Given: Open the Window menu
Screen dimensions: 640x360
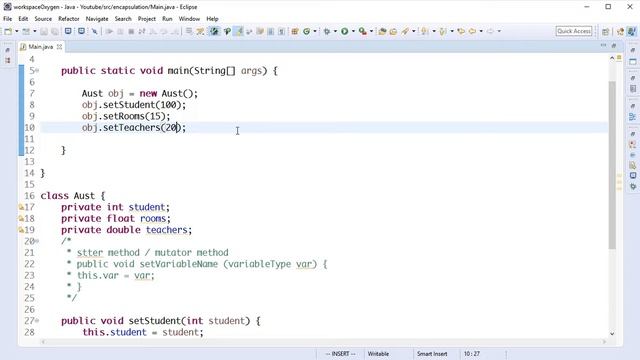Looking at the screenshot, I should coord(189,19).
